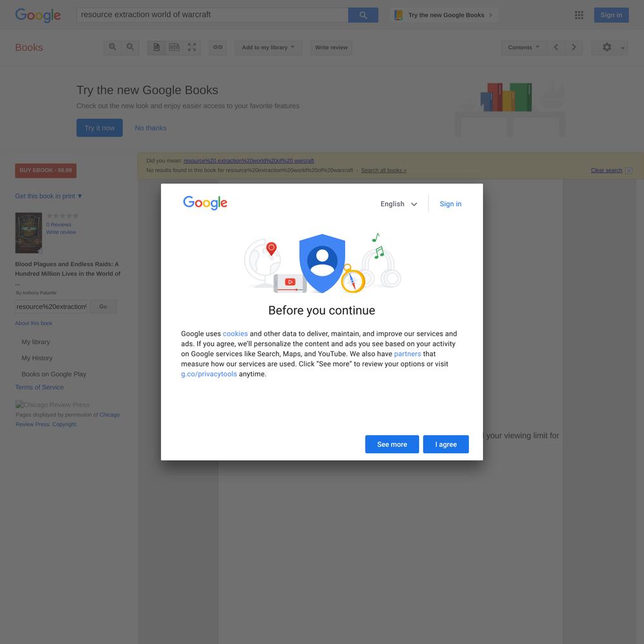
Task: Open the cookies link in dialog
Action: [235, 334]
